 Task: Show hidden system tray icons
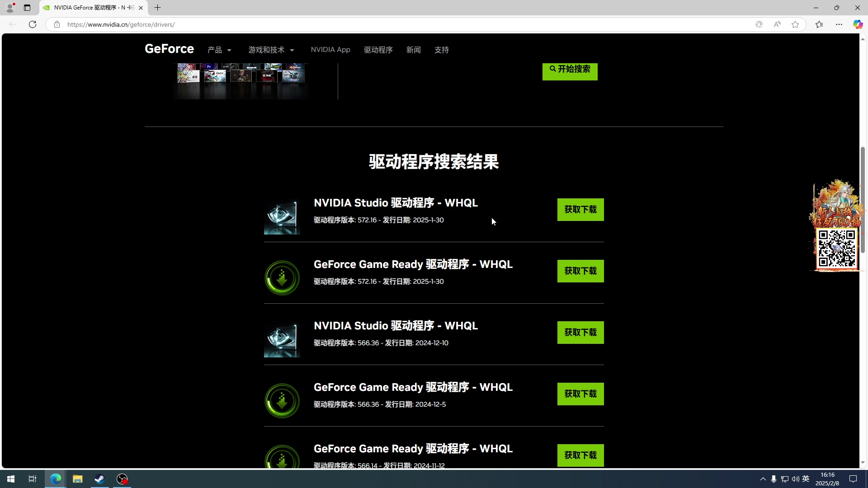763,479
